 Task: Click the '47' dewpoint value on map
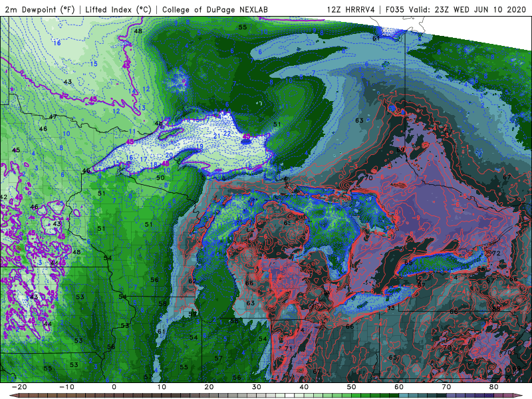pos(53,117)
